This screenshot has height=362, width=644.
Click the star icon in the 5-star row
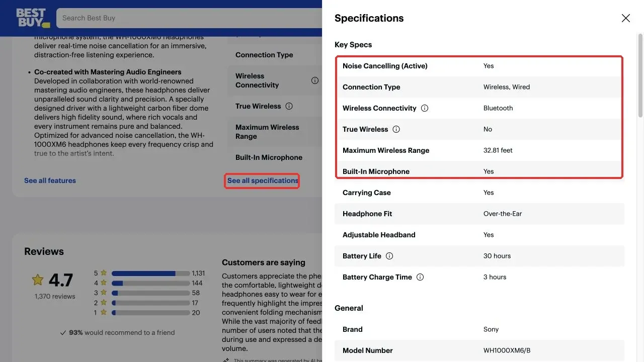pos(104,274)
